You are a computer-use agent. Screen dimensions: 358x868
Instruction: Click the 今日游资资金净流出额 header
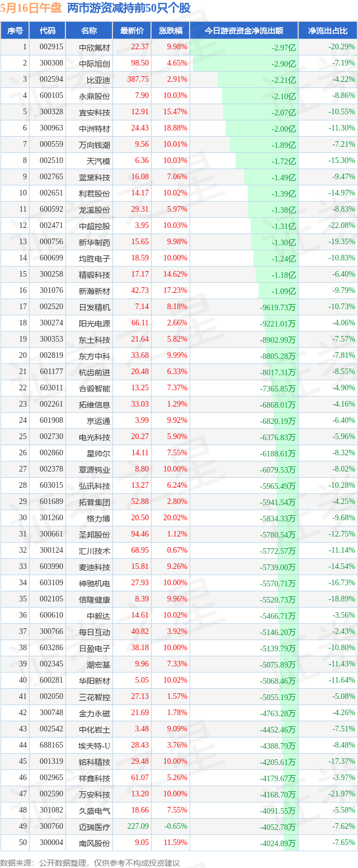pyautogui.click(x=244, y=31)
